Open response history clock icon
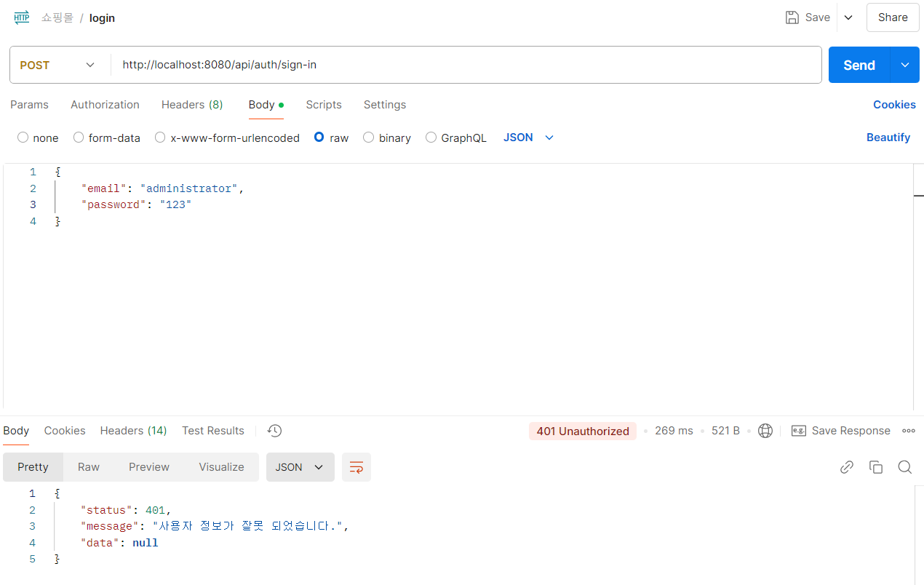 click(x=274, y=431)
